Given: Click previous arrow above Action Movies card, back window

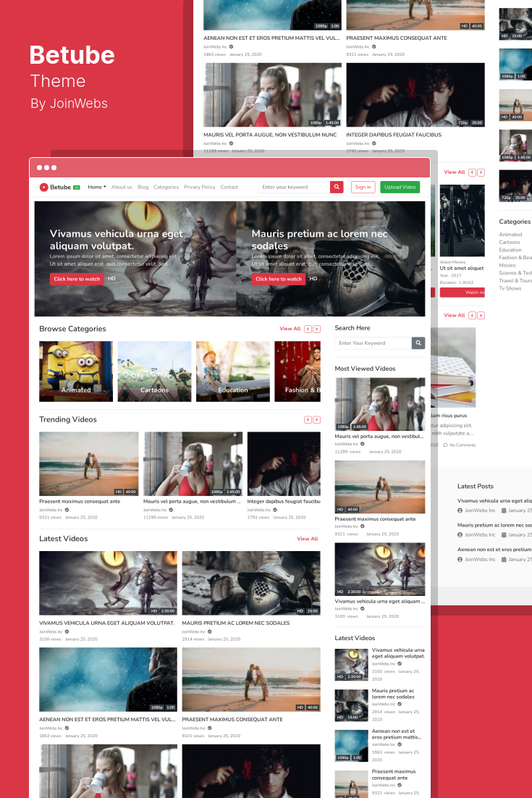Looking at the screenshot, I should coord(472,172).
